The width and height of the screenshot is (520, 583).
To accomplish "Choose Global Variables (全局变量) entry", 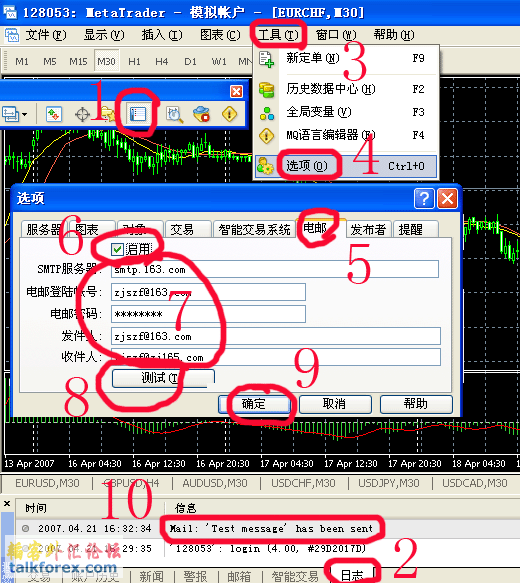I will pos(346,112).
